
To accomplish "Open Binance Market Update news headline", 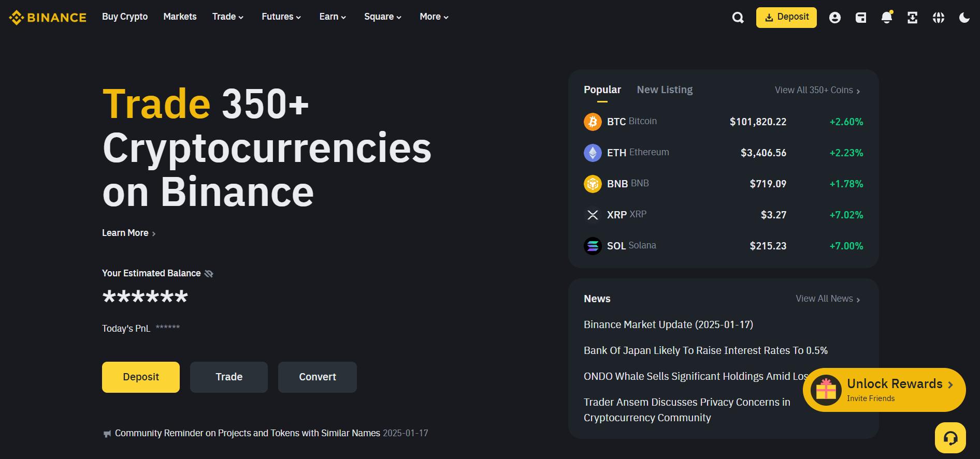I will coord(668,325).
